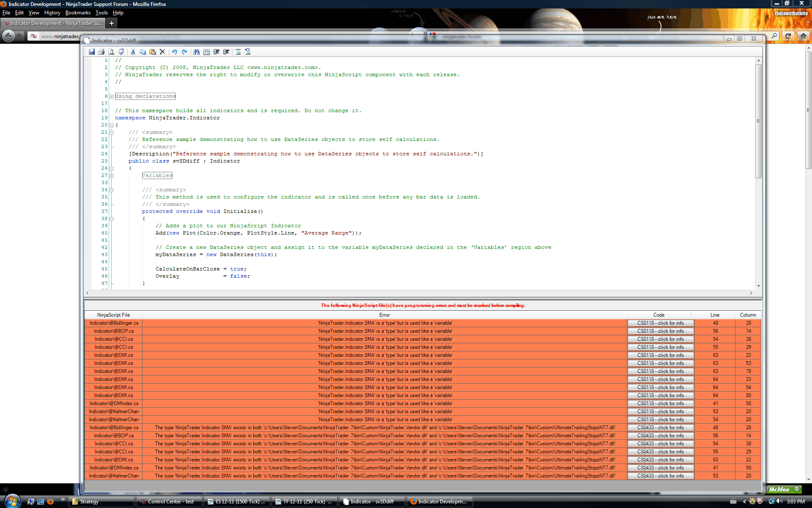Click the code editor vertical scrollbar thumb
The height and width of the screenshot is (508, 812).
[758, 121]
